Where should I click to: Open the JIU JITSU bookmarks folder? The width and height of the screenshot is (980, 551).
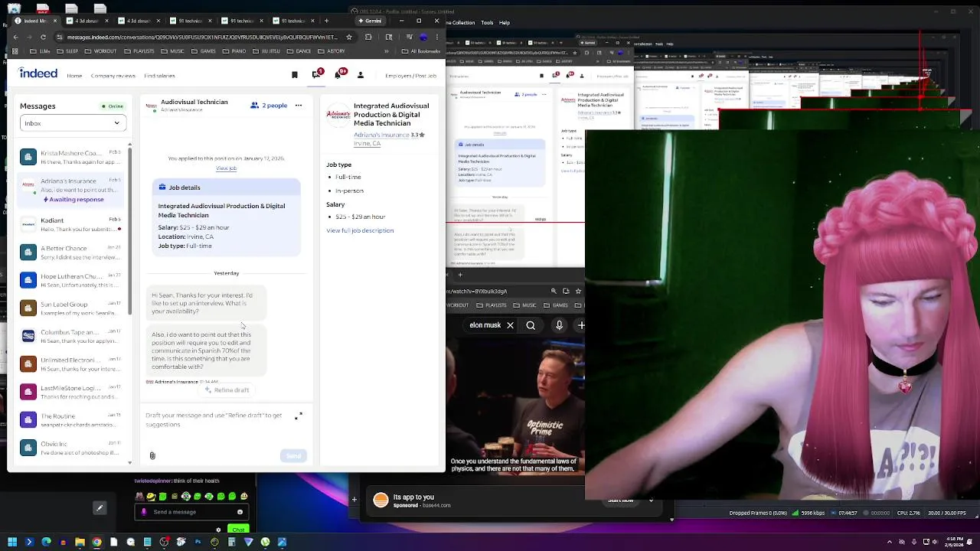266,51
